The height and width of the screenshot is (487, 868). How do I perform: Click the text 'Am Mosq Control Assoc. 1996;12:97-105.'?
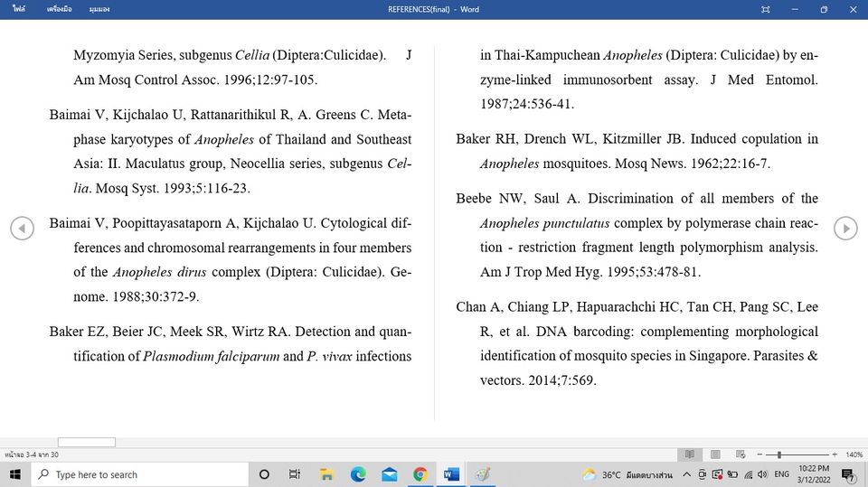[195, 80]
